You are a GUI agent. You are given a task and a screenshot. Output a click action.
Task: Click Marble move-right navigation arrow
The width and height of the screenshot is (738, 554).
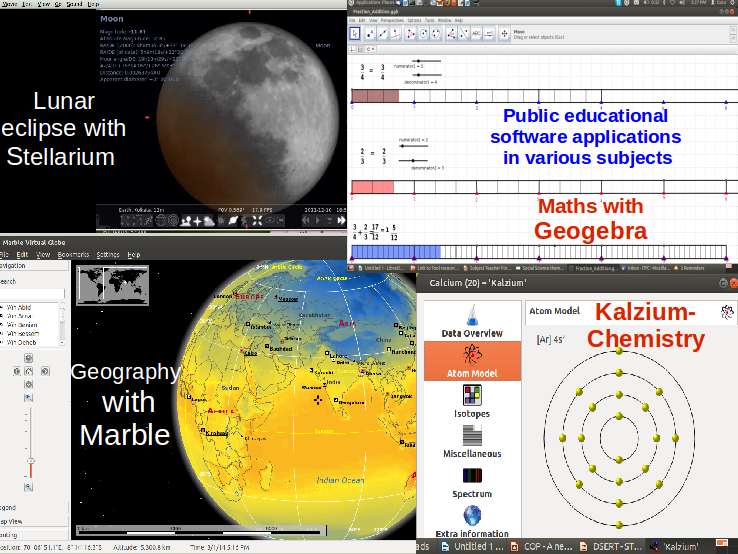tap(45, 371)
